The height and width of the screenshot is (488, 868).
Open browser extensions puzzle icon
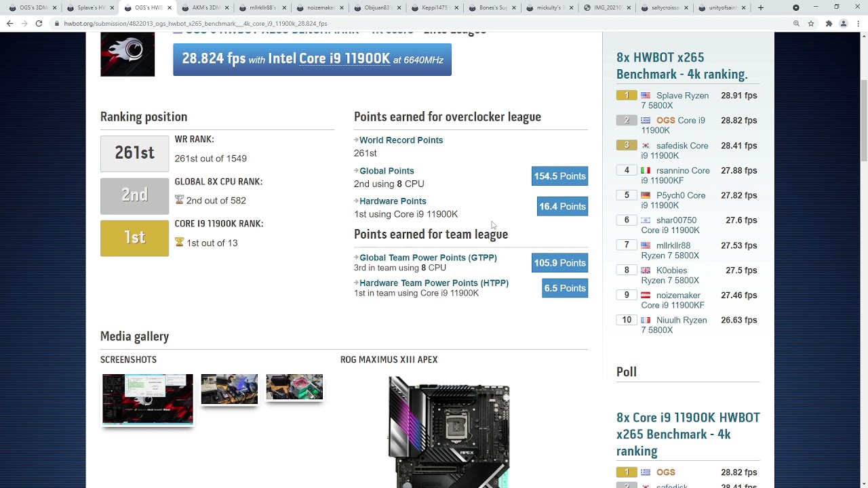point(829,23)
